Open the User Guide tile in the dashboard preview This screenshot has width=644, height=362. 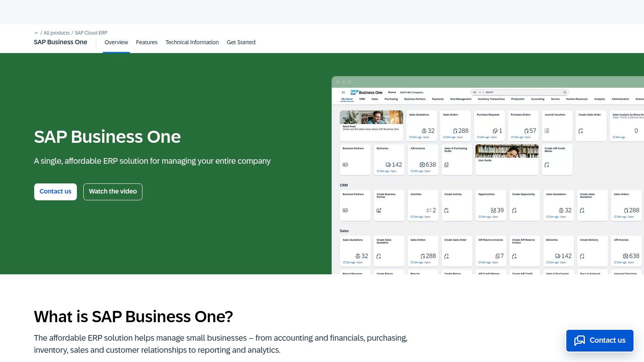click(507, 160)
